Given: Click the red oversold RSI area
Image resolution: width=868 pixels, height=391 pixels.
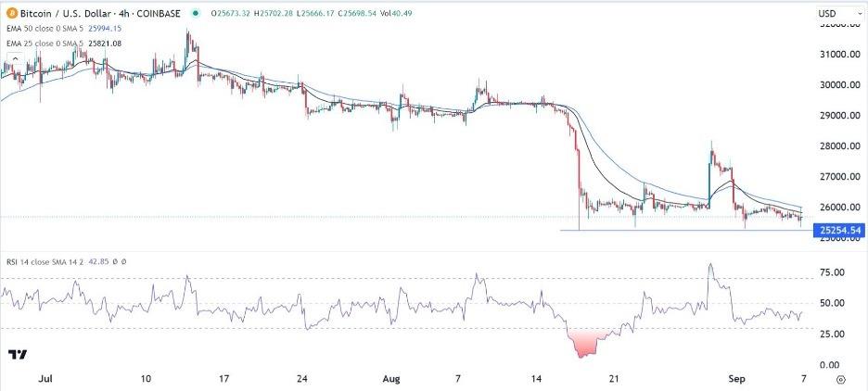Looking at the screenshot, I should (589, 343).
